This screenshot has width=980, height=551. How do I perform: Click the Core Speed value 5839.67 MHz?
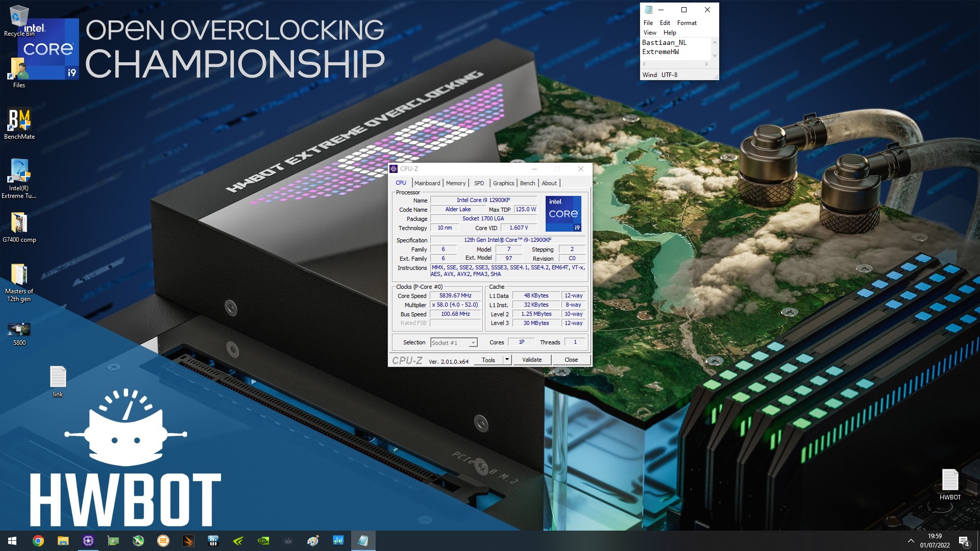tap(455, 295)
